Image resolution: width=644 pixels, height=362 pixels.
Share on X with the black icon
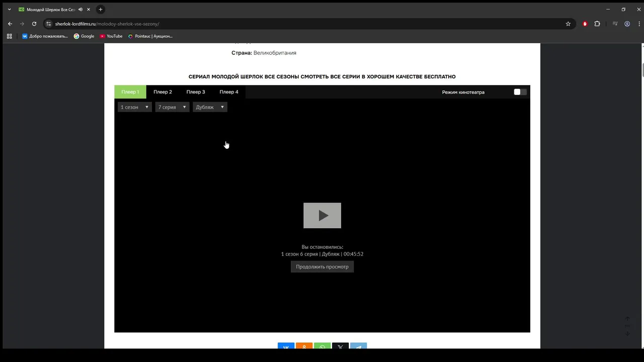[340, 346]
